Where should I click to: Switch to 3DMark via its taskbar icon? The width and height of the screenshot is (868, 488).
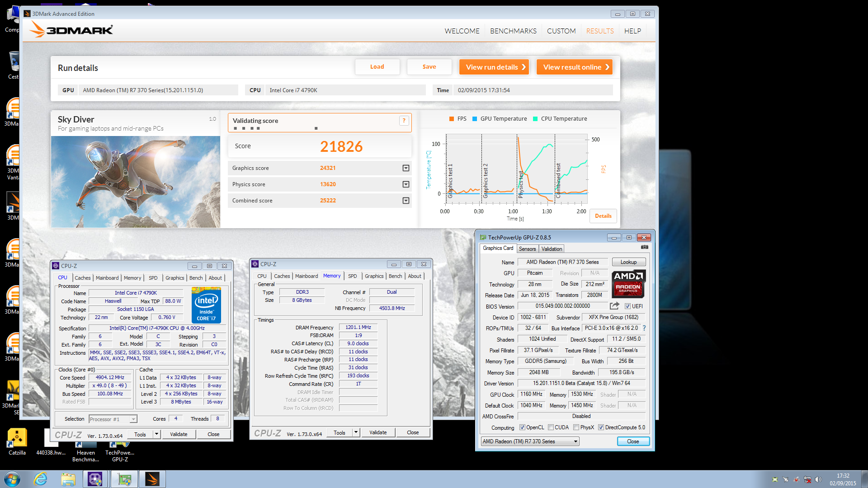[152, 479]
